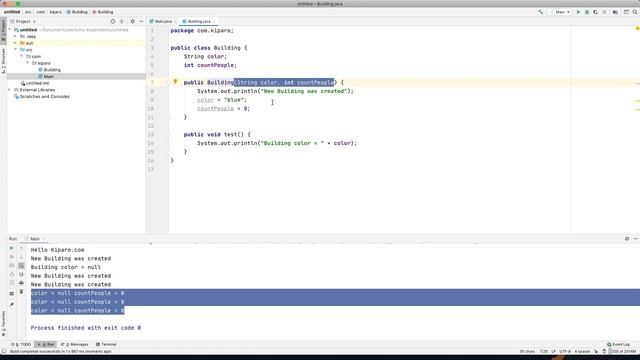Minimize the Run panel with the minus icon

tap(636, 238)
